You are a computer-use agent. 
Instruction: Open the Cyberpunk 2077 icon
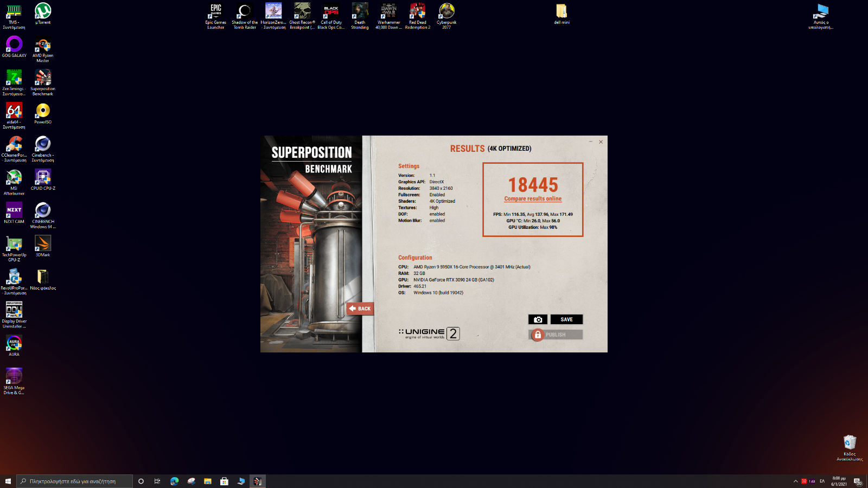pyautogui.click(x=446, y=16)
